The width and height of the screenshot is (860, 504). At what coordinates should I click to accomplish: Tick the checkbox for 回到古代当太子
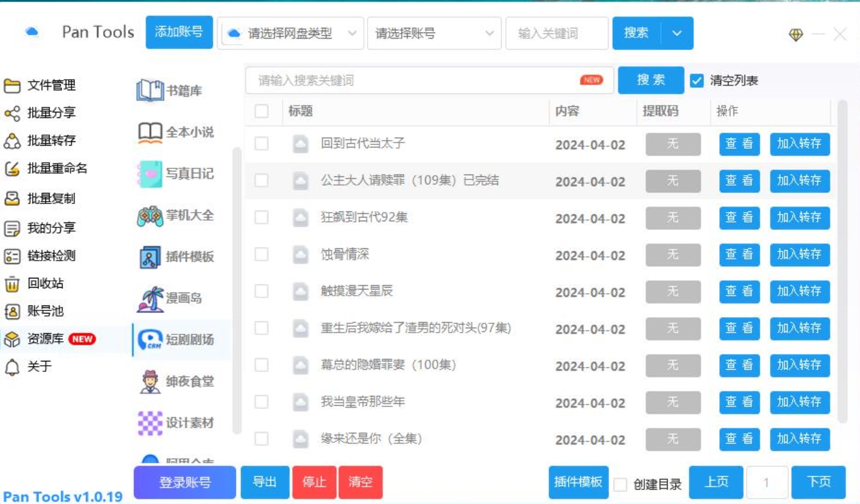(x=261, y=144)
